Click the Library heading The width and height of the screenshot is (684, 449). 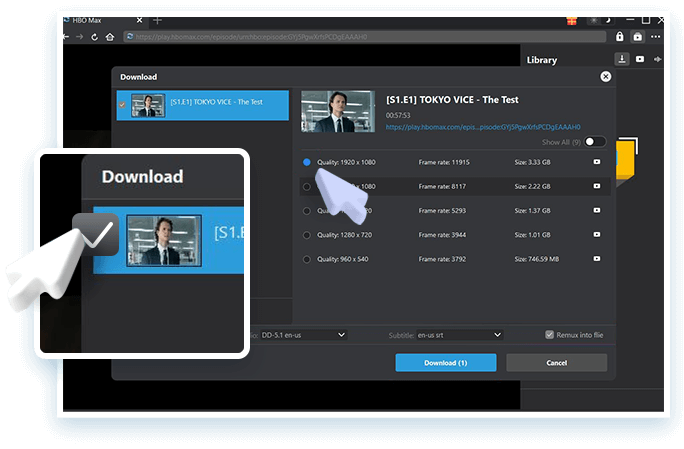(542, 60)
